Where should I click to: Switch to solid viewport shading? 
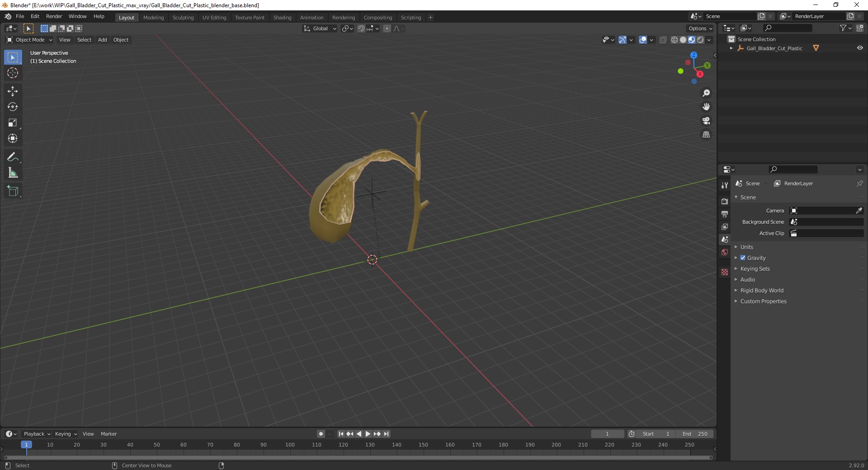(683, 40)
